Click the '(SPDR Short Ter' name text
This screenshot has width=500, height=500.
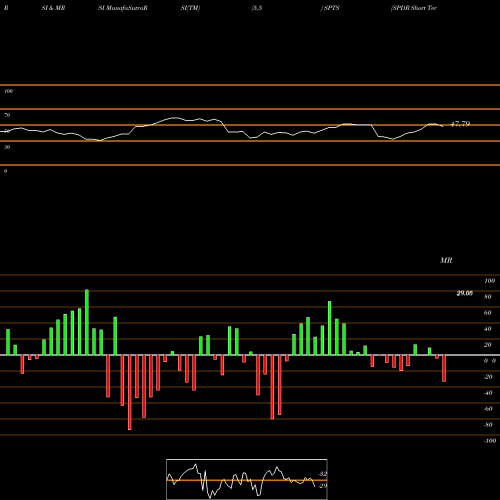(414, 8)
